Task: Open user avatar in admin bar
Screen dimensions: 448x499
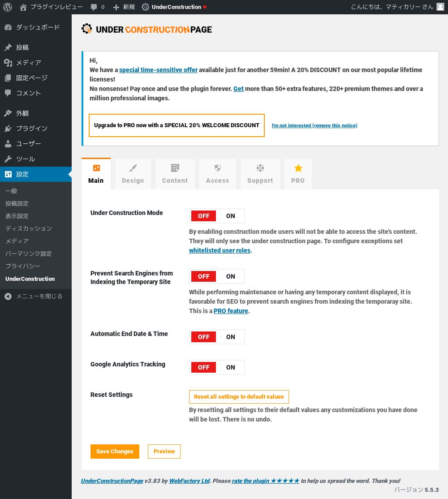Action: [x=440, y=7]
